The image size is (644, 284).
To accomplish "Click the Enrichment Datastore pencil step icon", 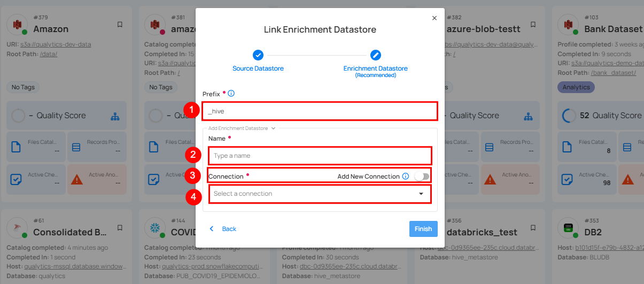I will point(376,55).
